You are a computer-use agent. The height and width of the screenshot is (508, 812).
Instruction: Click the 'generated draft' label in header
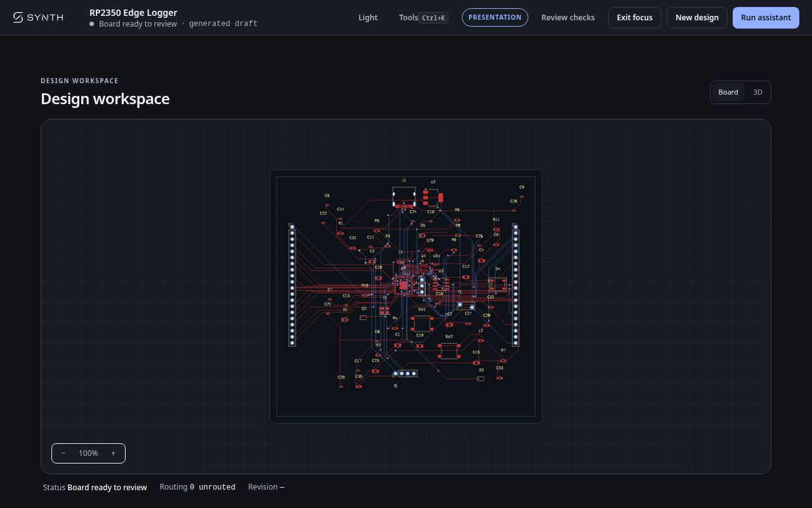pos(223,23)
